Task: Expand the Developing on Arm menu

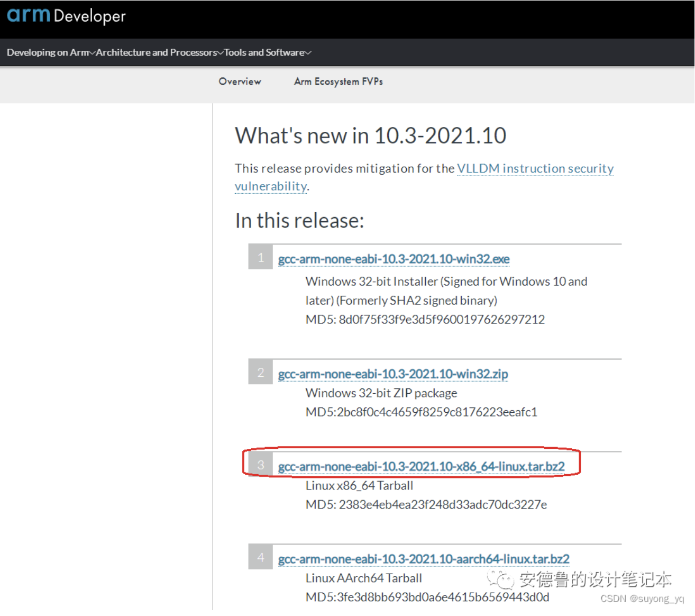Action: coord(51,52)
